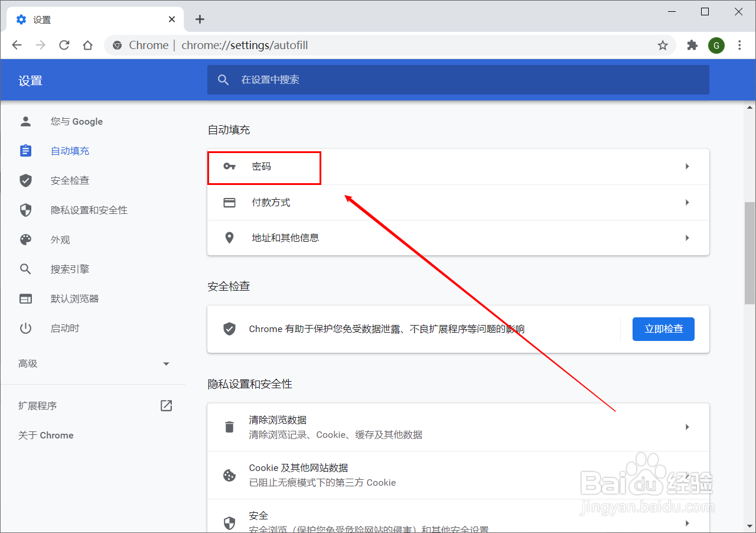Image resolution: width=756 pixels, height=533 pixels.
Task: Expand 清除浏览数据 row arrow
Action: (687, 427)
